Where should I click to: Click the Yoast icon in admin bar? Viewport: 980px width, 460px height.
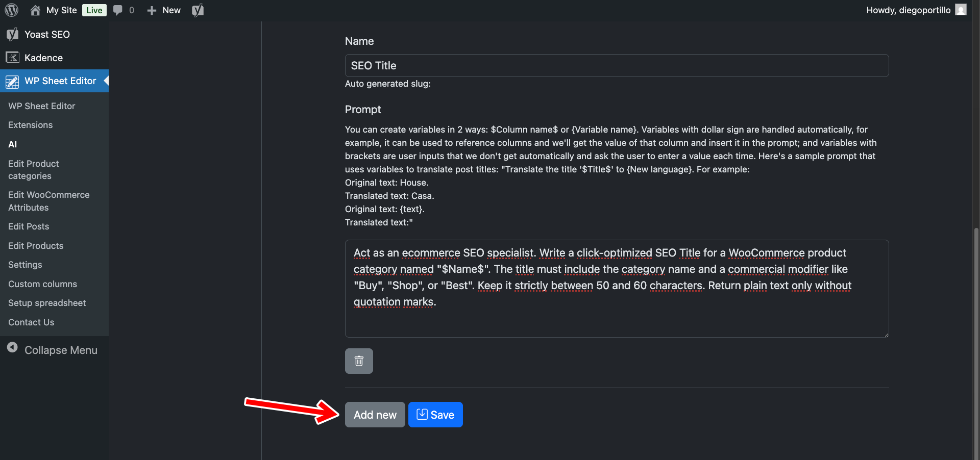198,10
